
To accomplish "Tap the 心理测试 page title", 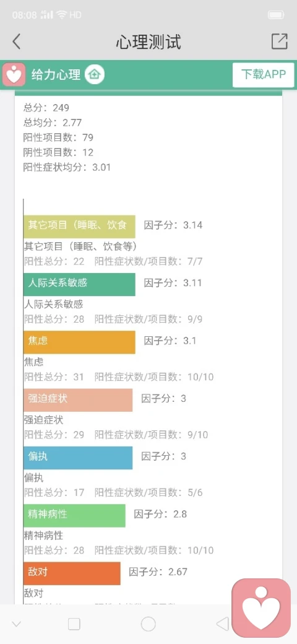I will click(148, 42).
